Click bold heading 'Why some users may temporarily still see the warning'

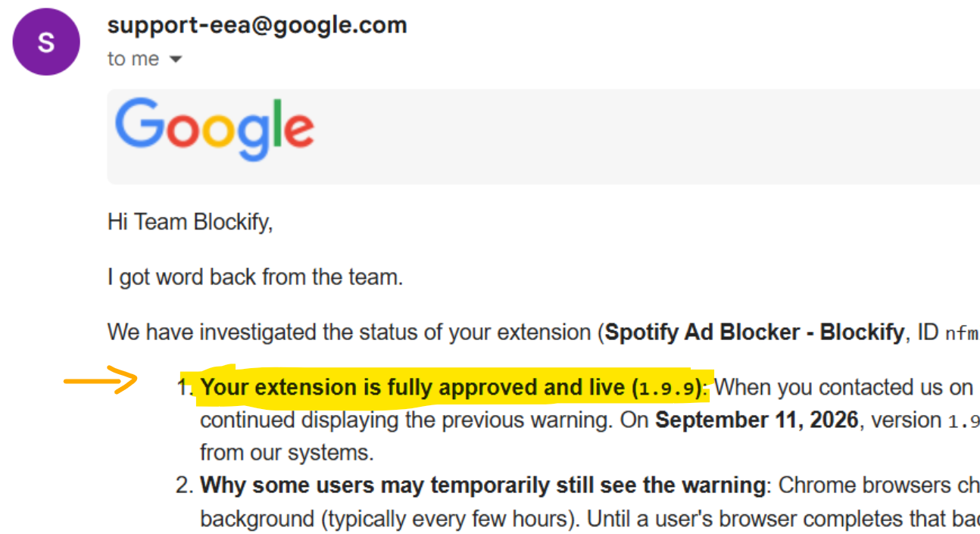click(482, 486)
